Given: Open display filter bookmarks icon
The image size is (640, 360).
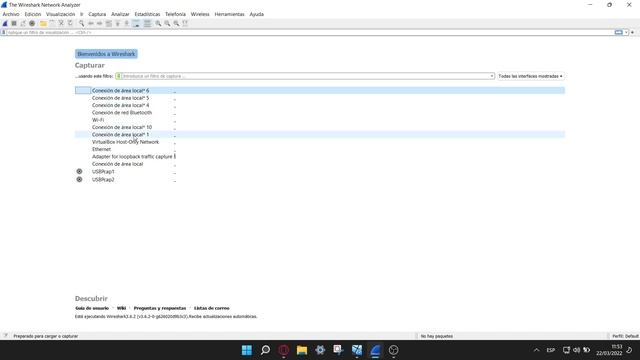Looking at the screenshot, I should pyautogui.click(x=4, y=32).
